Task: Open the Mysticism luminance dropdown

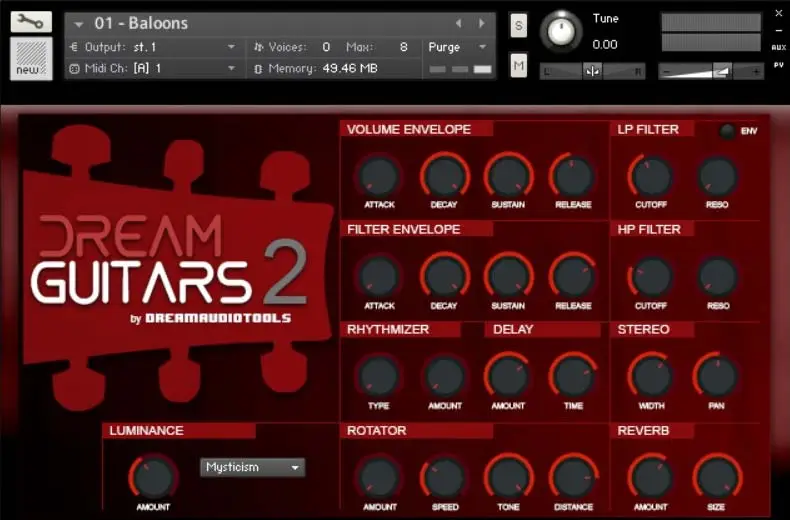Action: click(x=252, y=468)
